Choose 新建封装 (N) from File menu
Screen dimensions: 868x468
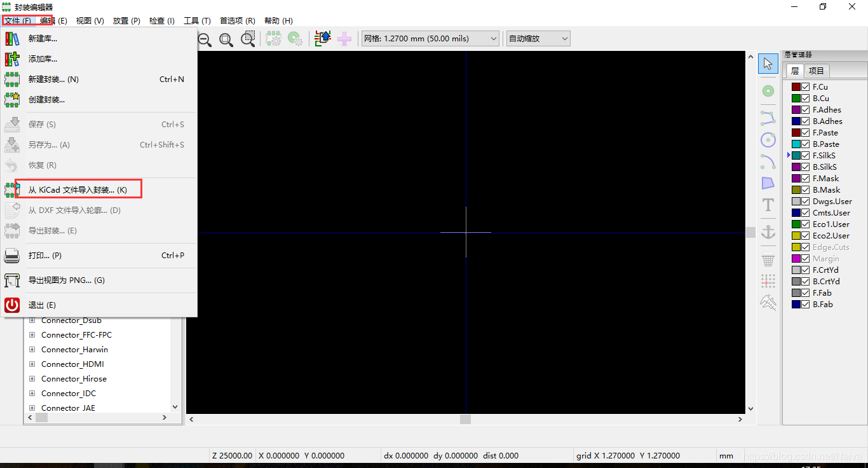pyautogui.click(x=99, y=79)
